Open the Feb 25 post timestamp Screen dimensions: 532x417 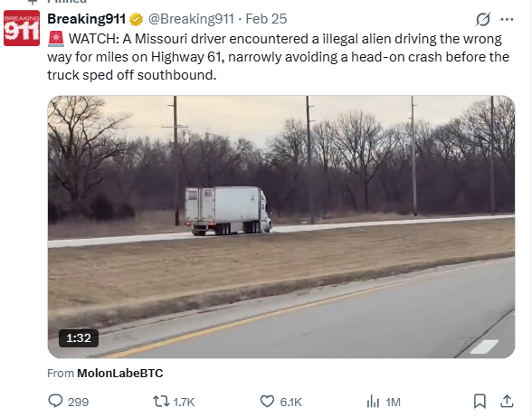point(266,19)
